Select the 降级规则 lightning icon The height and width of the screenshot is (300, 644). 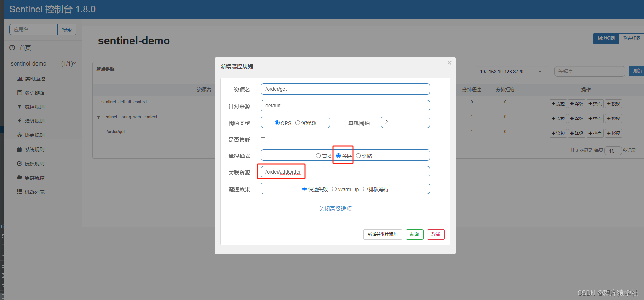pos(19,121)
